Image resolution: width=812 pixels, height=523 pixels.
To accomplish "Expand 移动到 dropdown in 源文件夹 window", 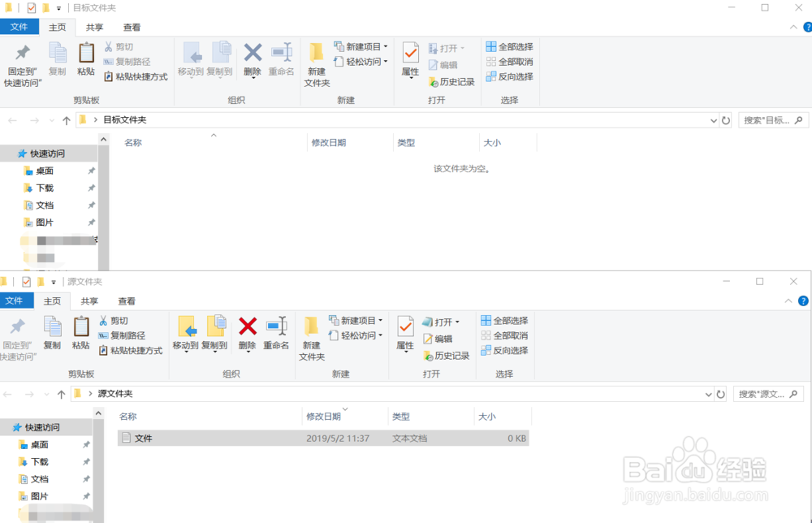I will (x=185, y=352).
